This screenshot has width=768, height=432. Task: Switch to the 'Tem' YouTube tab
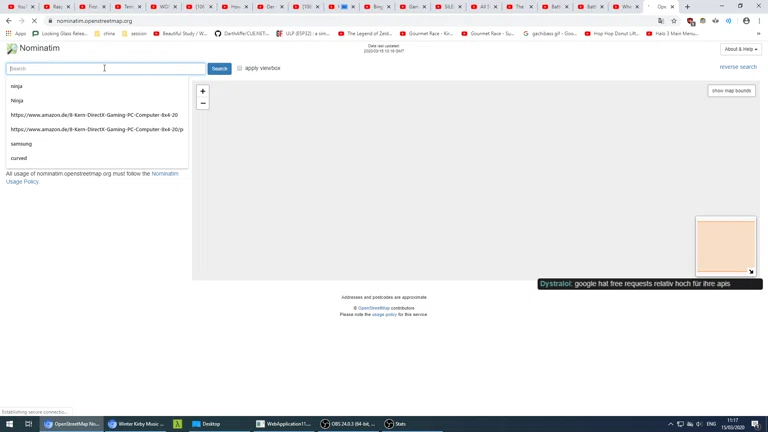[x=125, y=7]
